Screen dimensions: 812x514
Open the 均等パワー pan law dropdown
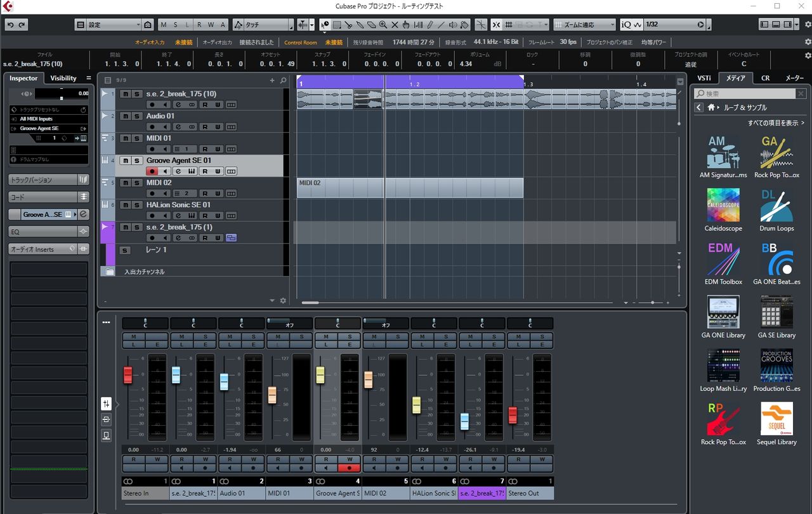pyautogui.click(x=654, y=42)
